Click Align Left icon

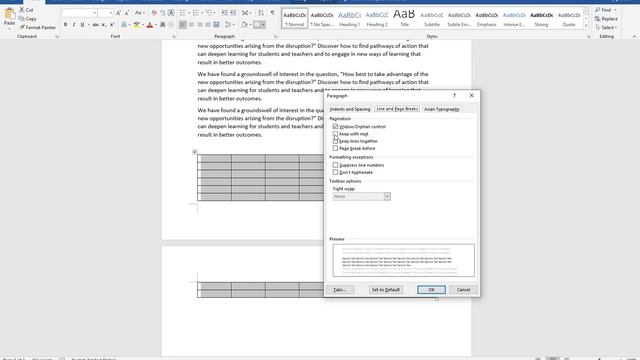[183, 25]
